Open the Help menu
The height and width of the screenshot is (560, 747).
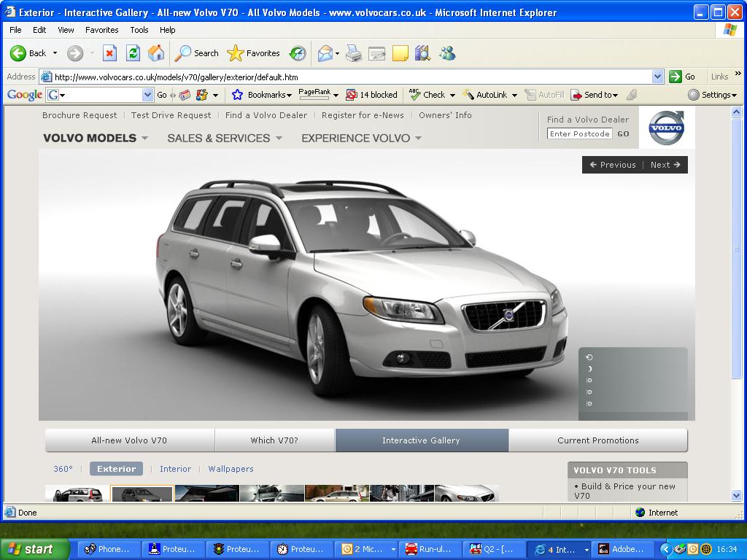click(x=168, y=30)
